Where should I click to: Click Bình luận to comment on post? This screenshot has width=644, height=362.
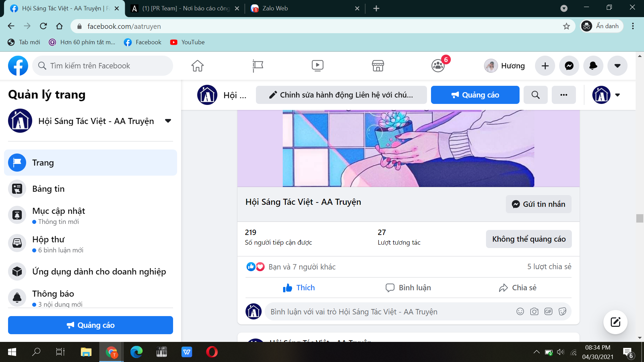(408, 288)
